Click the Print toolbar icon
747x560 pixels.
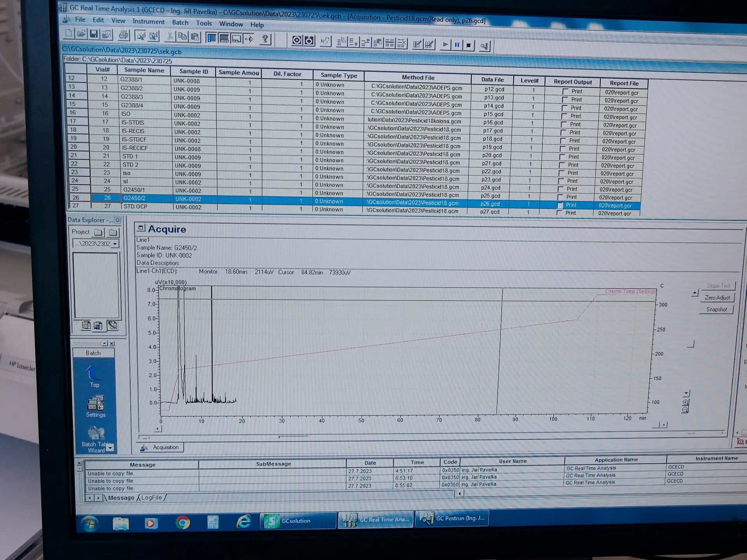(124, 35)
